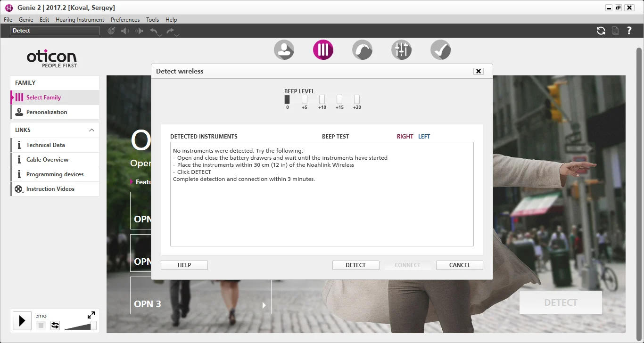The image size is (644, 343).
Task: Open Technical Data link
Action: [x=55, y=145]
